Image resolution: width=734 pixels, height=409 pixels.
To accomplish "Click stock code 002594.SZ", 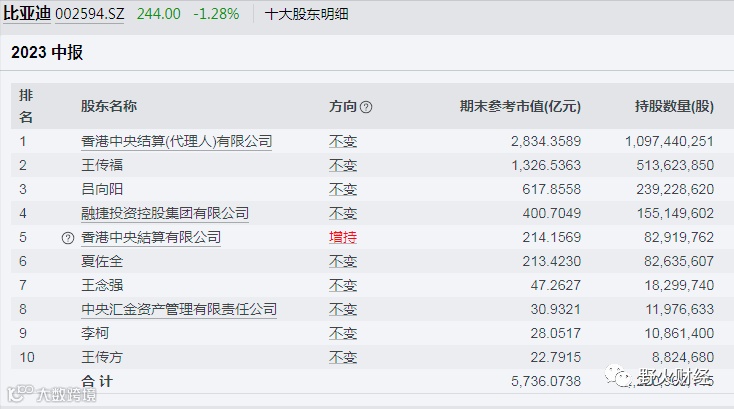I will point(89,14).
